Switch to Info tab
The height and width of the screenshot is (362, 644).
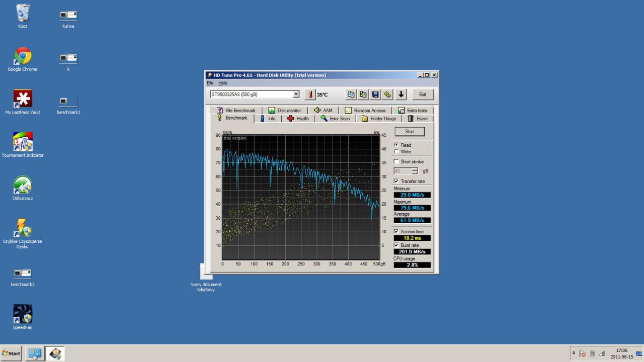point(268,119)
